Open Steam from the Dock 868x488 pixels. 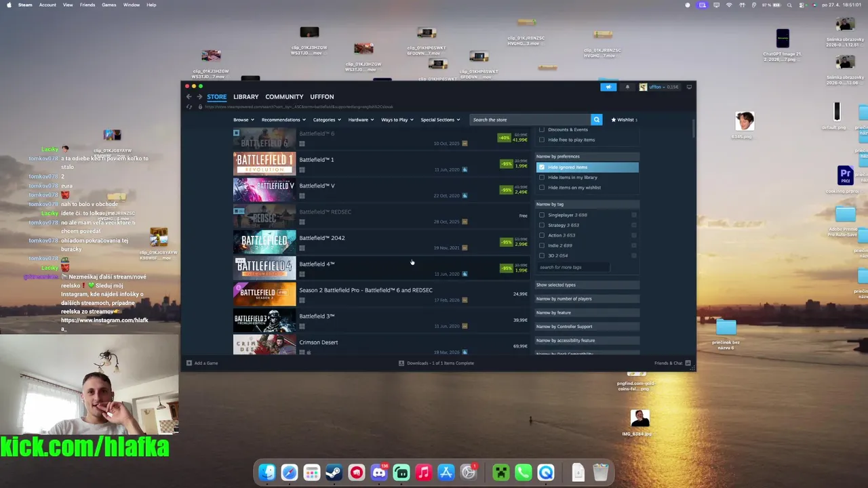pos(334,472)
